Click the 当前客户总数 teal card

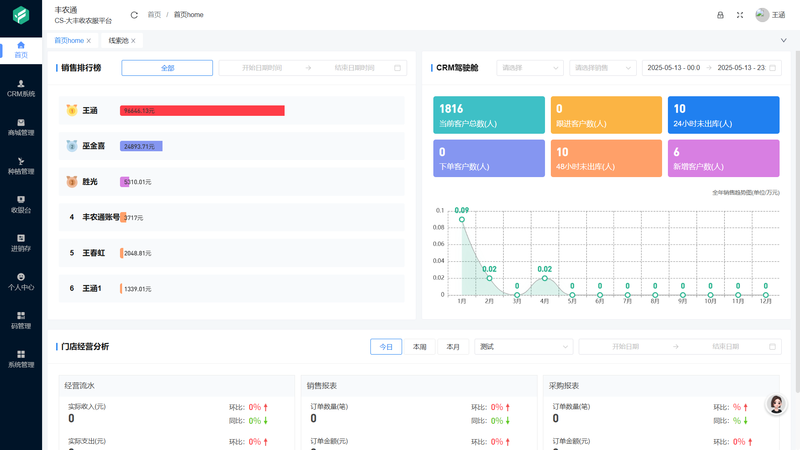coord(488,115)
